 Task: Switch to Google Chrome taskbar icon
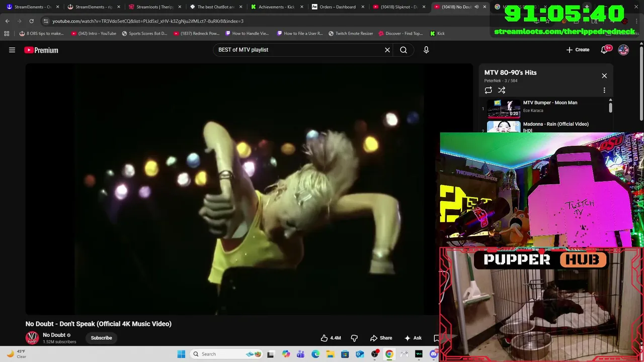coord(389,354)
